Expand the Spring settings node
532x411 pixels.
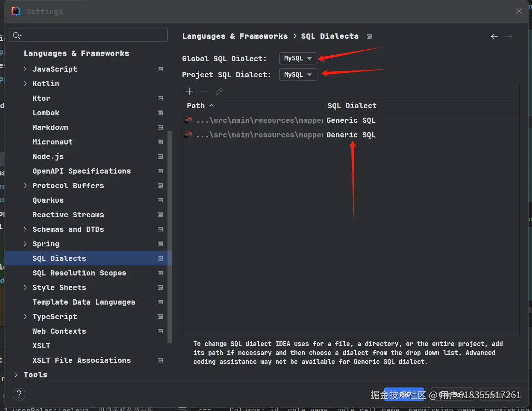25,244
